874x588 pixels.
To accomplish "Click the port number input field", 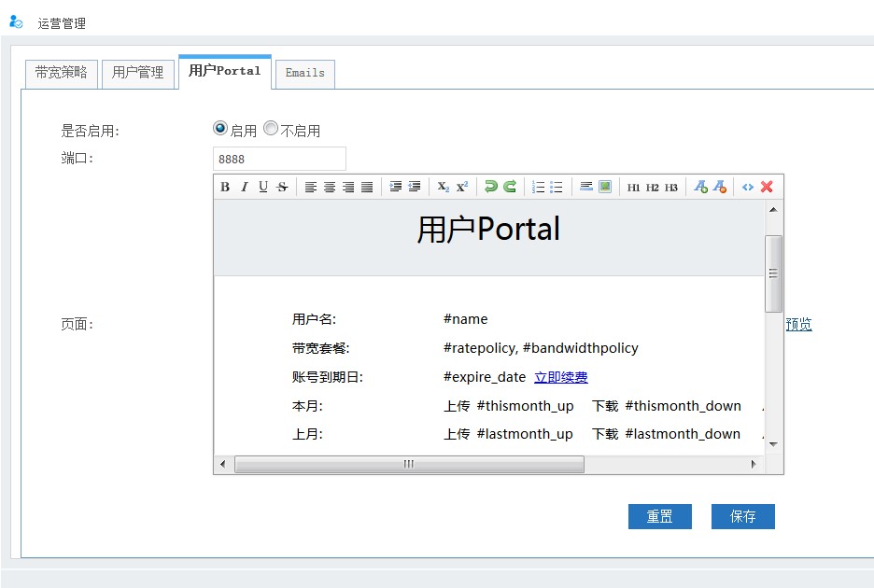I will [x=279, y=159].
